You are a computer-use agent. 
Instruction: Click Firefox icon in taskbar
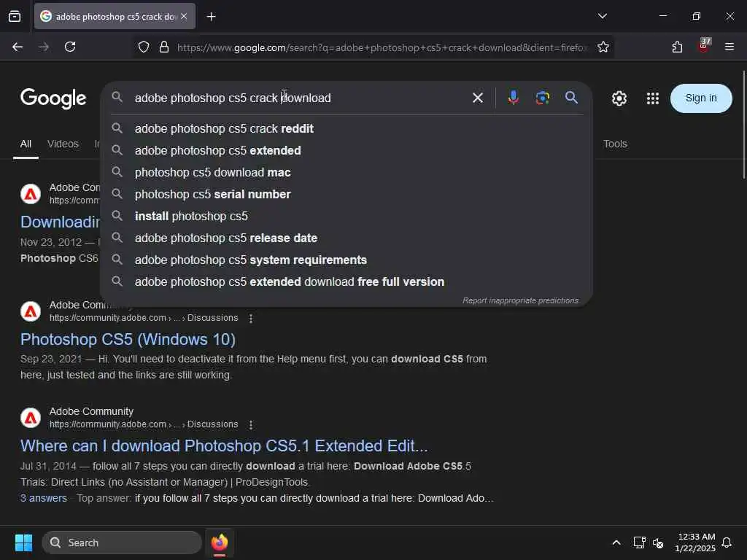point(219,542)
